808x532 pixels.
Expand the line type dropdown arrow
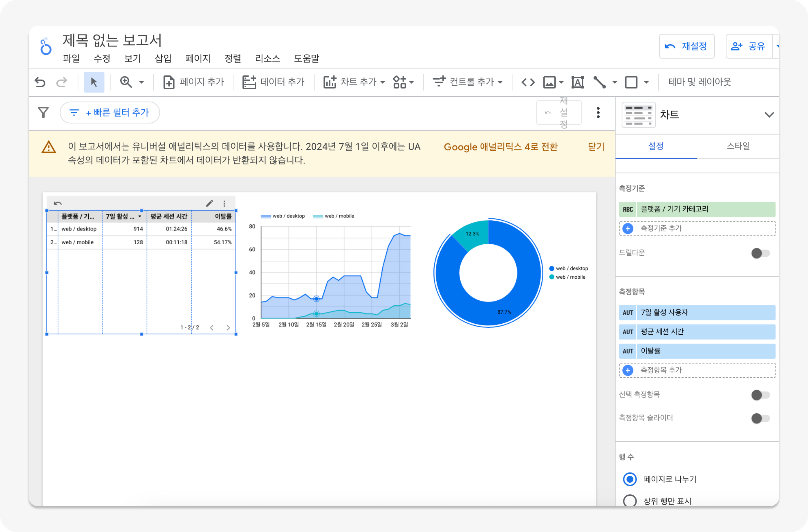pyautogui.click(x=614, y=83)
